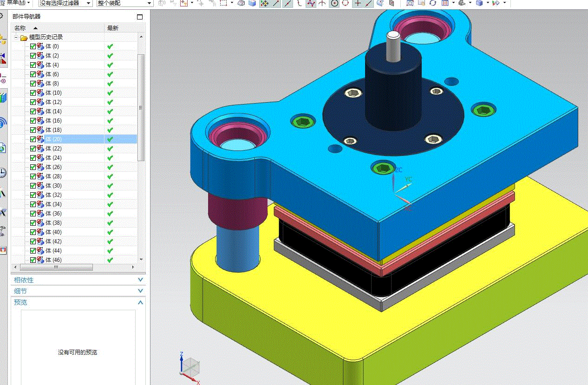Uncheck the 体 (0) body checkbox
This screenshot has height=385, width=588.
tap(33, 46)
